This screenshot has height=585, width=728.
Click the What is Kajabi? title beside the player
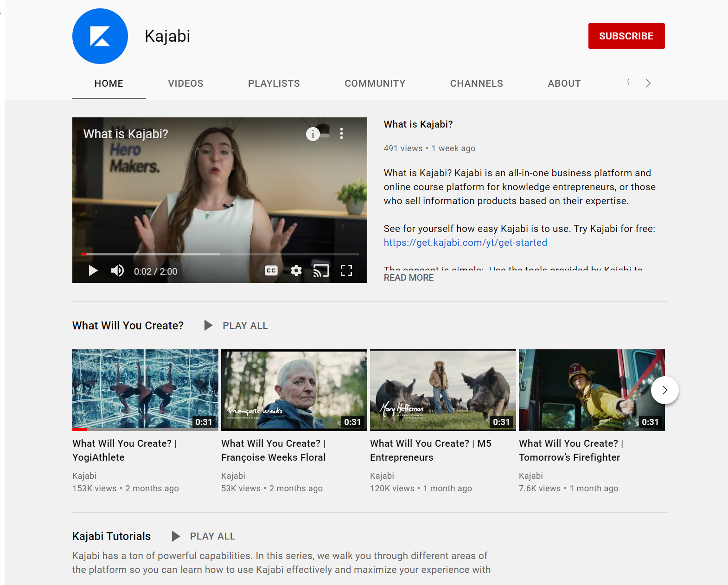(418, 124)
